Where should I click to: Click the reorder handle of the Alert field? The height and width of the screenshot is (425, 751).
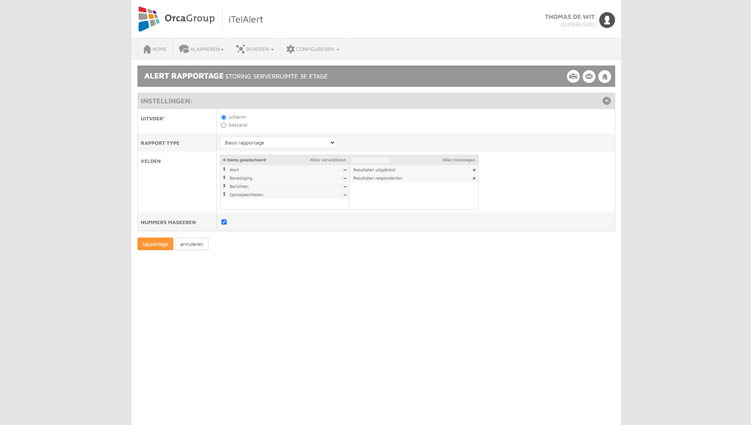coord(224,170)
